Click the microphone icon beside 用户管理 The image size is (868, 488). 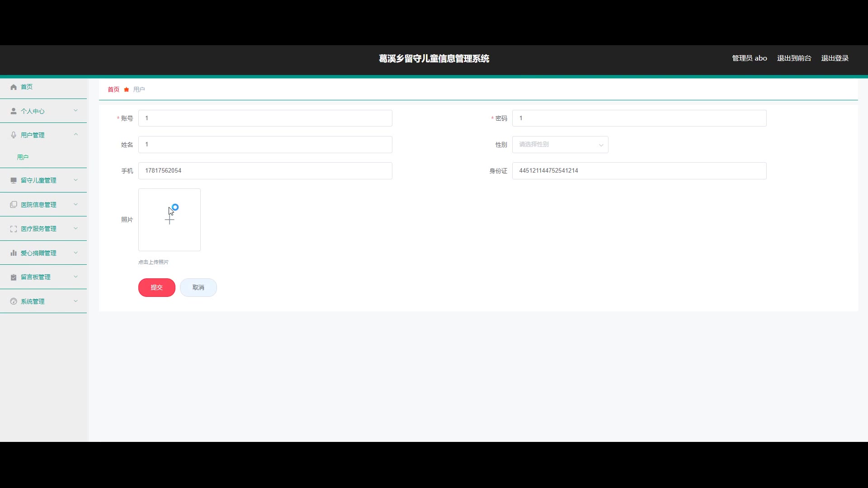tap(14, 135)
